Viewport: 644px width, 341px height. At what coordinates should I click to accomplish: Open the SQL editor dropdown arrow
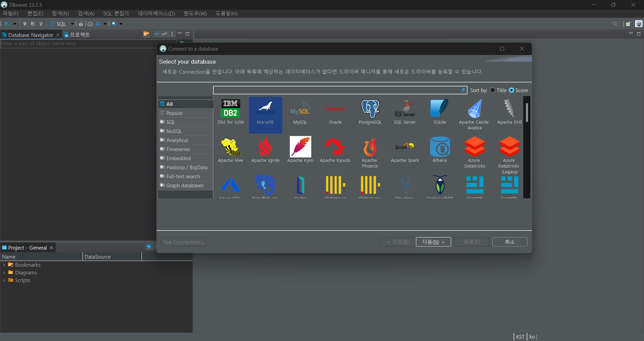coord(72,24)
